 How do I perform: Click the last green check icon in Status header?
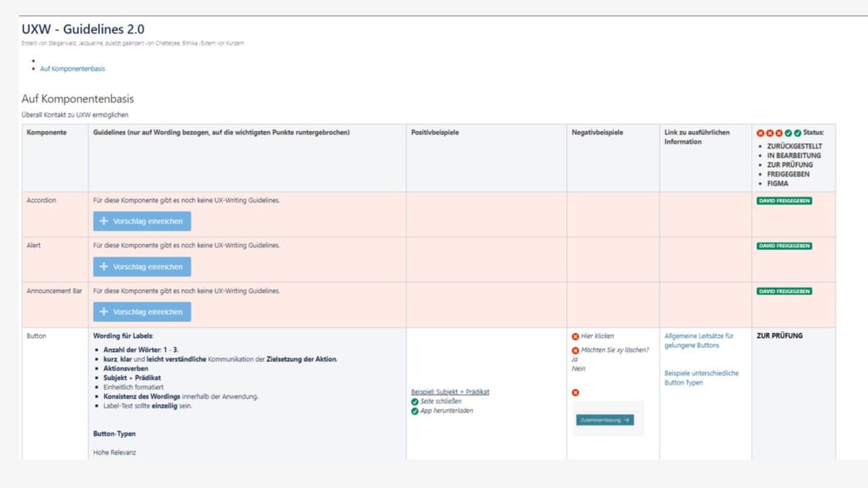point(798,133)
